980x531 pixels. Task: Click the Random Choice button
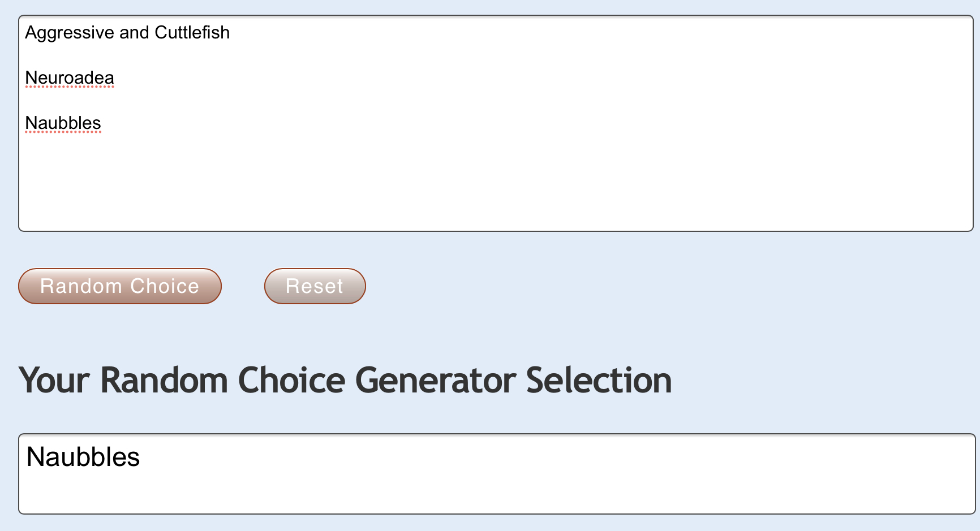pyautogui.click(x=119, y=286)
